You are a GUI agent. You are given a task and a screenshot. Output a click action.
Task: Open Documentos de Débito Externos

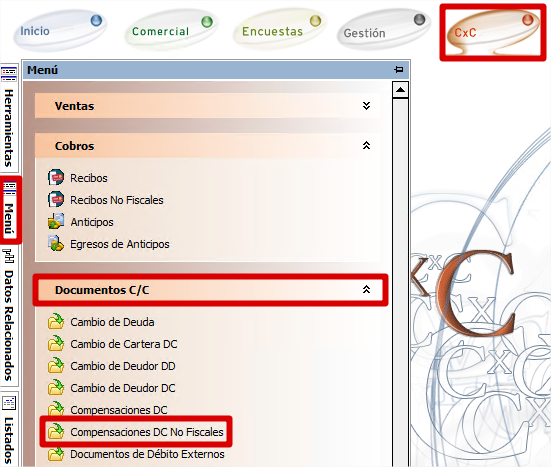click(147, 454)
